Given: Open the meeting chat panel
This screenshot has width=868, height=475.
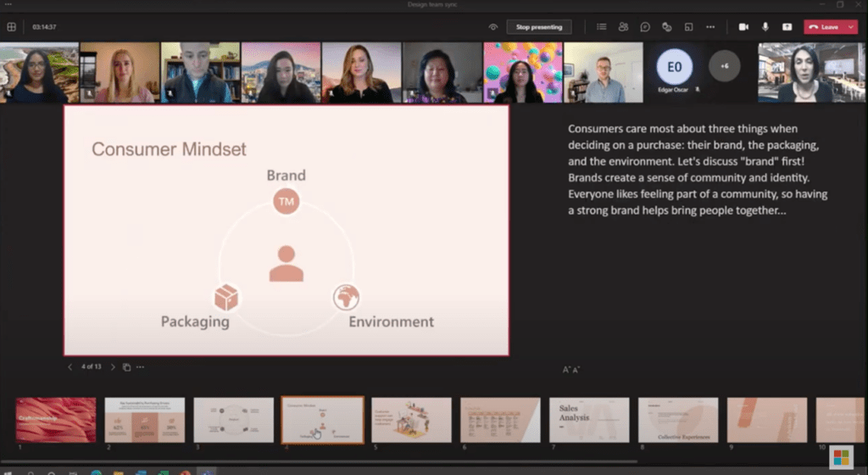Looking at the screenshot, I should coord(645,27).
